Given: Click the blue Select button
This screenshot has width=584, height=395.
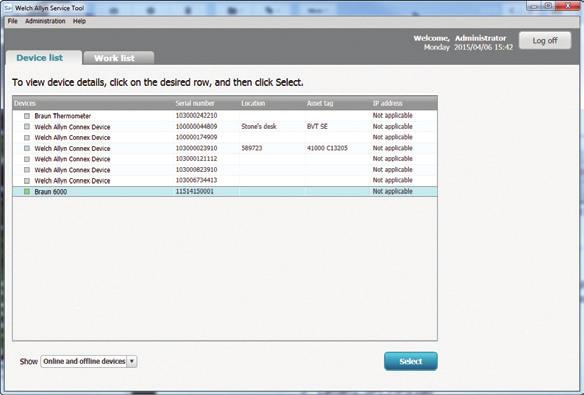Looking at the screenshot, I should click(411, 361).
